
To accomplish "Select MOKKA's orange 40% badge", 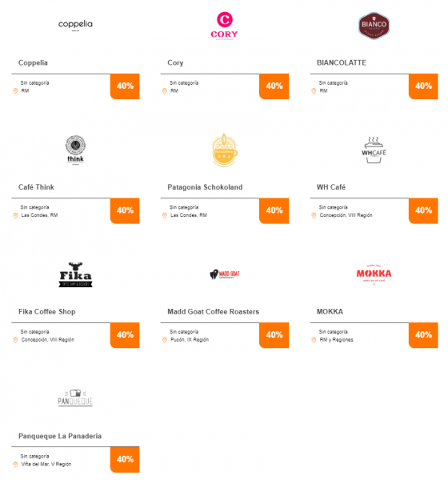I will (x=423, y=335).
